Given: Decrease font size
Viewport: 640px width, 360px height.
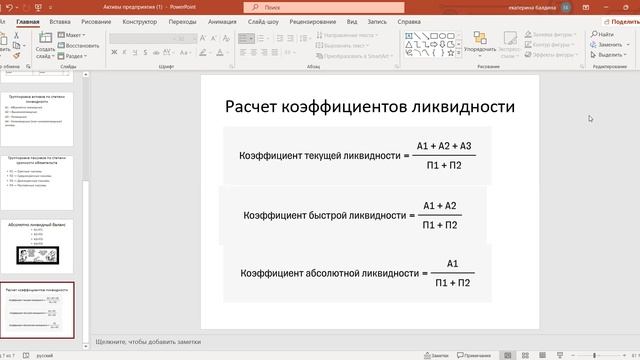Looking at the screenshot, I should click(213, 38).
